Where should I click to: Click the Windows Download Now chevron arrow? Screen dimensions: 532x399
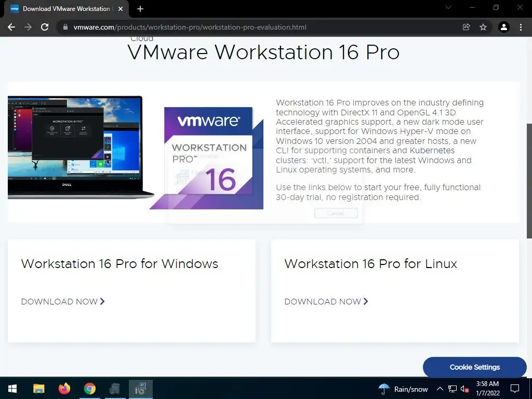tap(102, 301)
